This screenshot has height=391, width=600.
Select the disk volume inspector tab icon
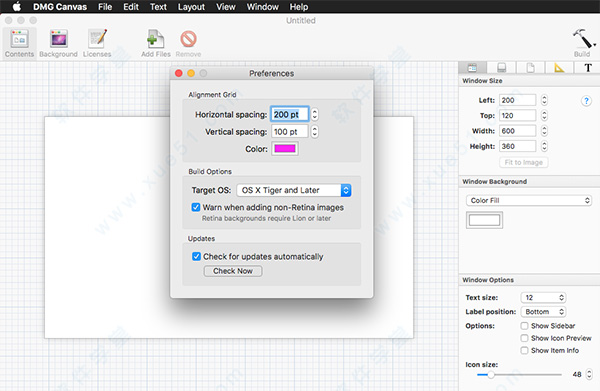(x=501, y=68)
